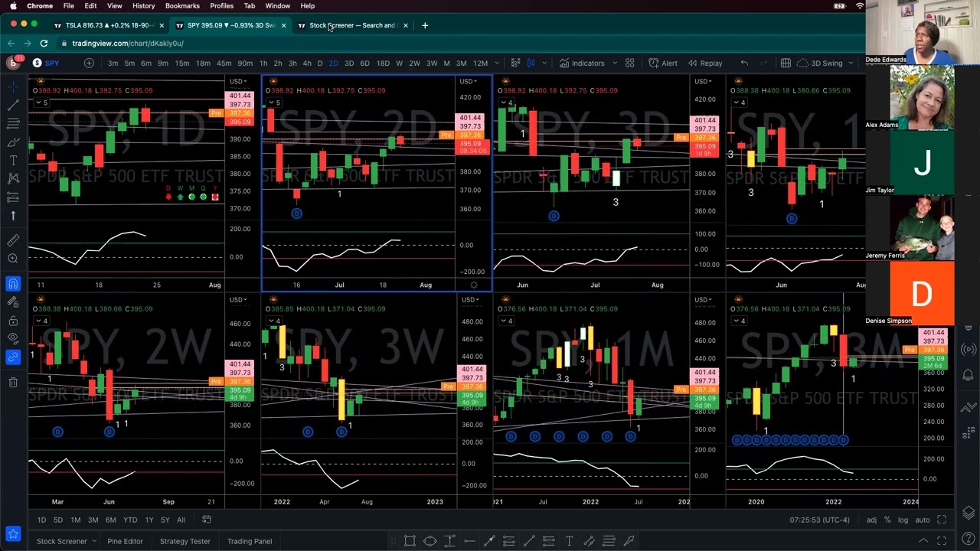Open the USD currency dropdown on 1D chart
This screenshot has width=980, height=551.
tap(237, 81)
